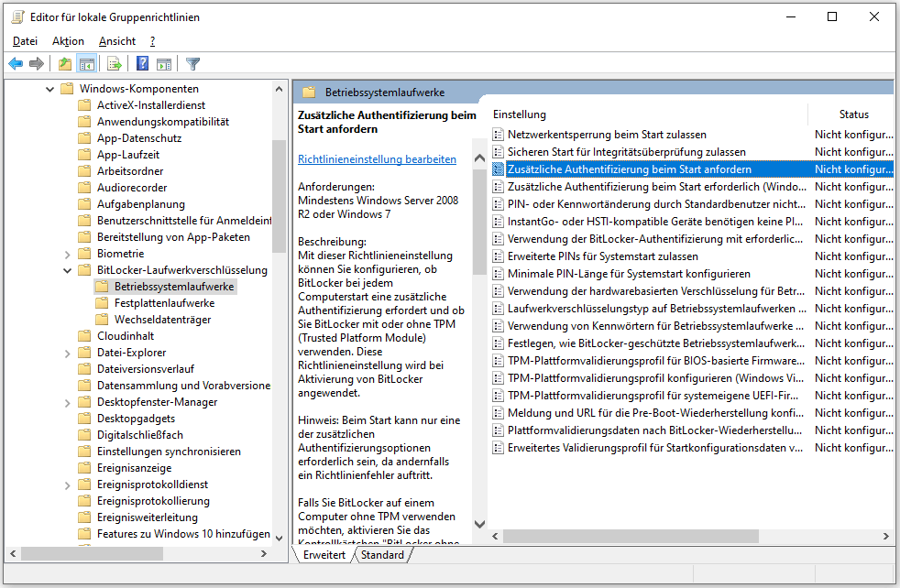The height and width of the screenshot is (588, 900).
Task: Click the policy icon beside Netzwerkentsperrung beim Start zulassen
Action: (499, 135)
